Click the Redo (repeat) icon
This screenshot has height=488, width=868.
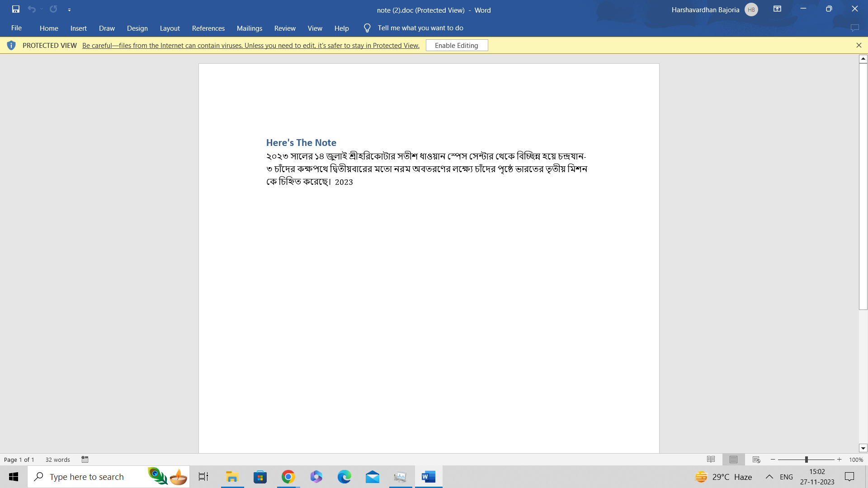click(x=53, y=9)
